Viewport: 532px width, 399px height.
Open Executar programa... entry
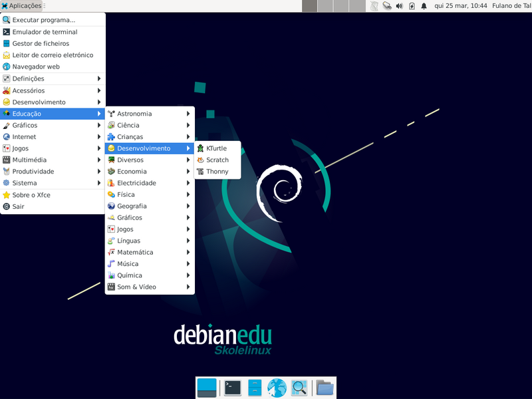point(53,20)
